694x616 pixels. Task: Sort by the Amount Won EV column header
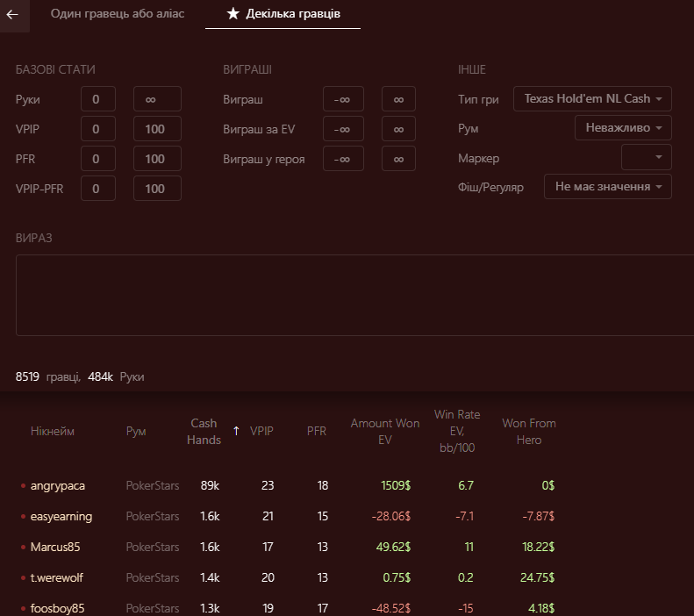coord(384,432)
